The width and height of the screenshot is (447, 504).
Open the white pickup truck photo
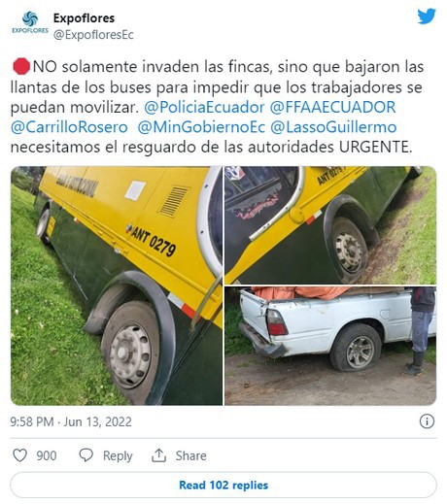(x=330, y=346)
